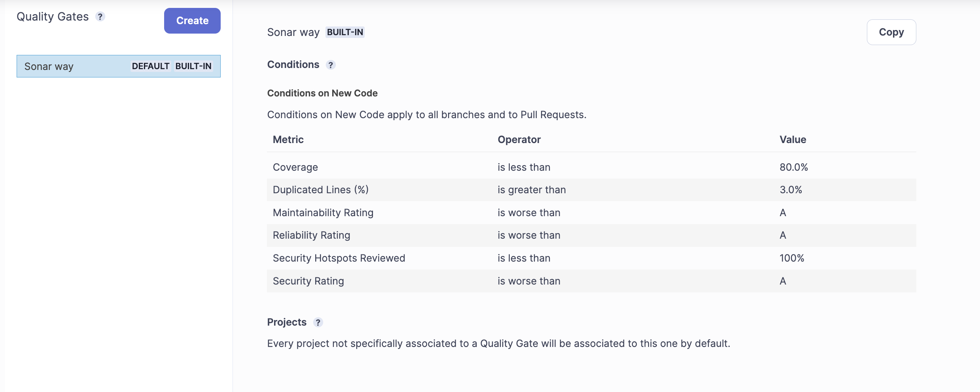This screenshot has width=980, height=392.
Task: Click the Metric column header
Action: coord(288,139)
